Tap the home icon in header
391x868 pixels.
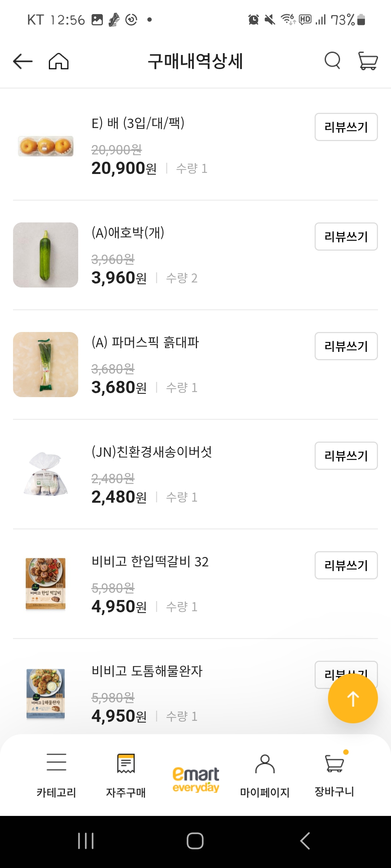click(59, 61)
